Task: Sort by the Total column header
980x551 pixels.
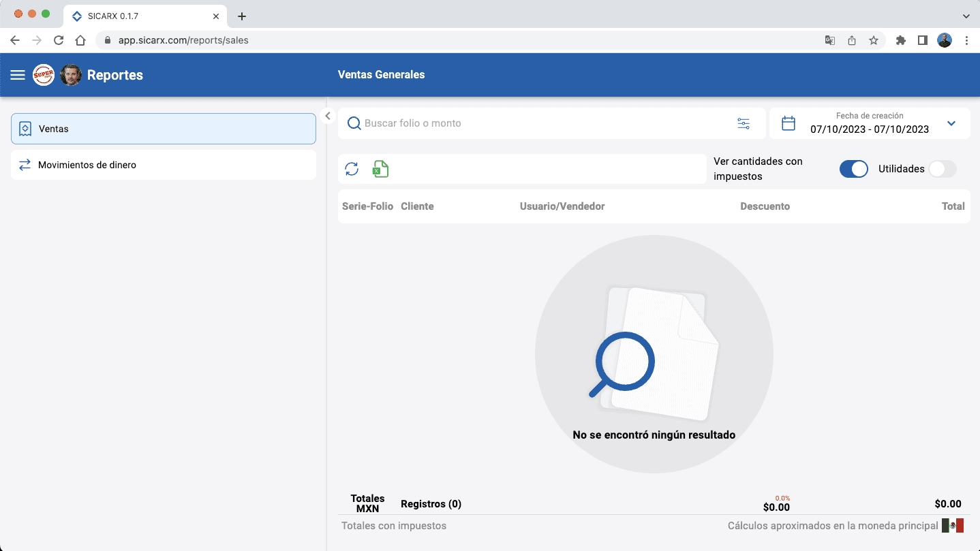Action: click(953, 206)
